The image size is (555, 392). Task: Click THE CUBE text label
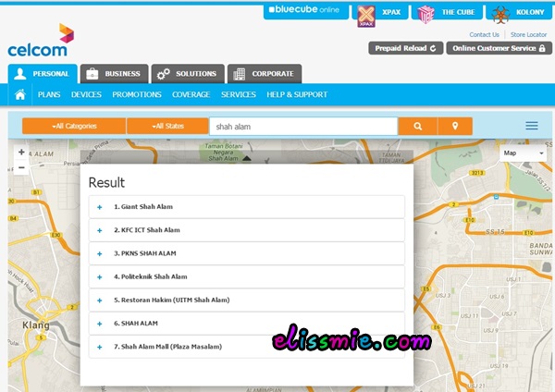(x=458, y=12)
